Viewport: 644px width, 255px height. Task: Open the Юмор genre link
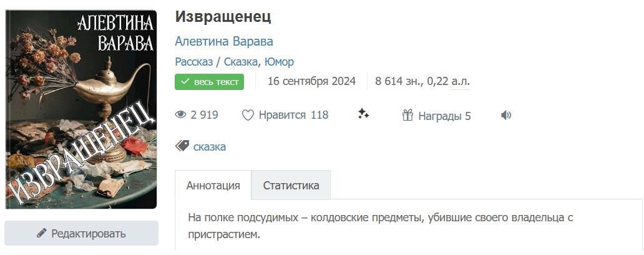279,62
